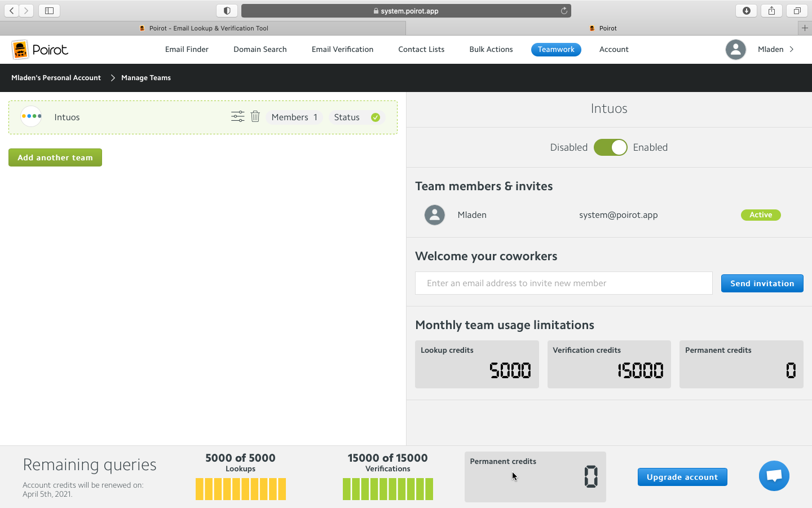This screenshot has width=812, height=508.
Task: Open a new Safari tab
Action: pyautogui.click(x=805, y=28)
